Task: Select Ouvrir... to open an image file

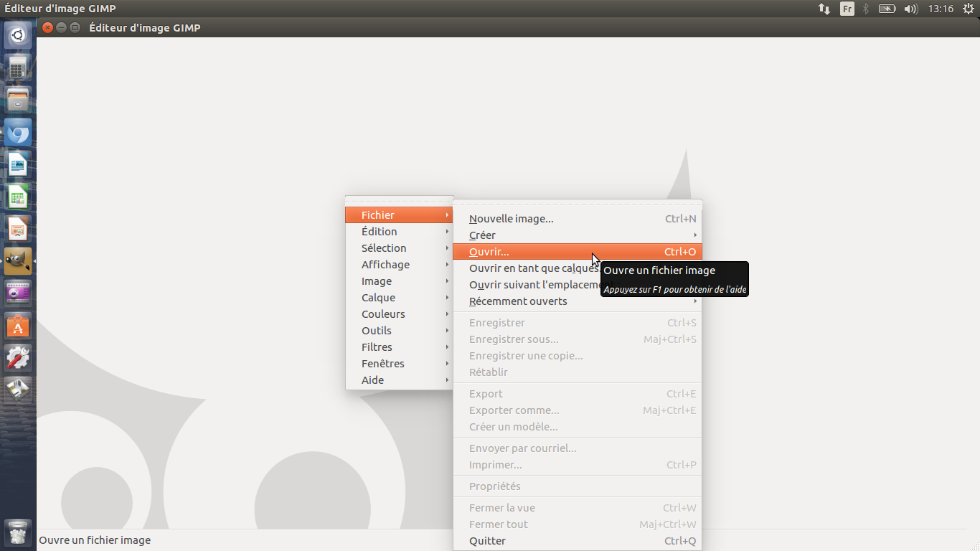Action: point(578,252)
